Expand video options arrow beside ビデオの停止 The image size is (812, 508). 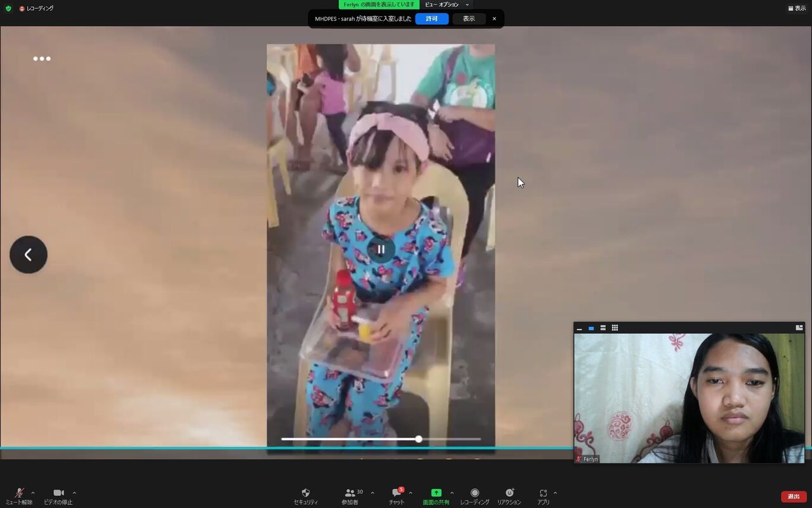tap(74, 493)
